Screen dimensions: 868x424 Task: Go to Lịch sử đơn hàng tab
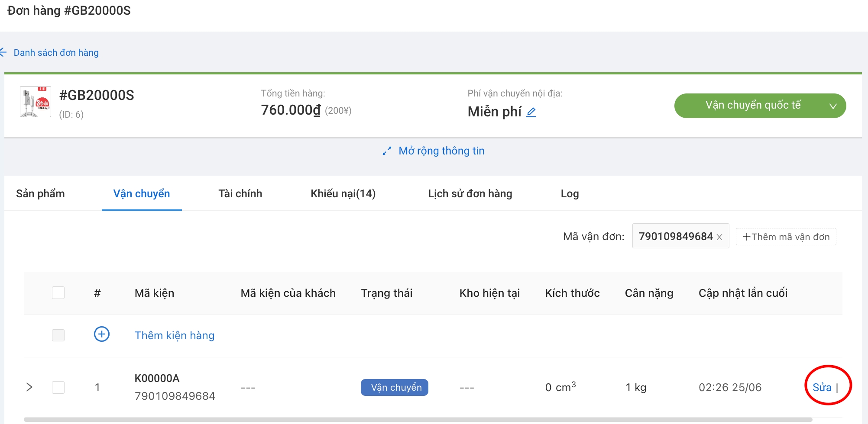[x=470, y=194]
